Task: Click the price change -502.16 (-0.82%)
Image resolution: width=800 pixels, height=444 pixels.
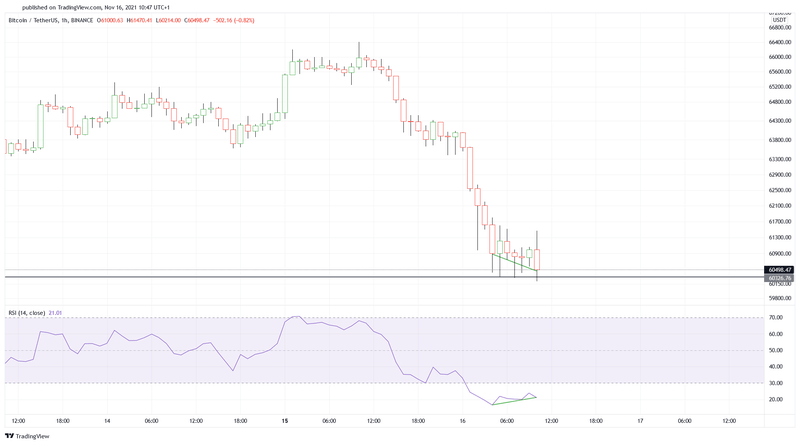Action: (234, 20)
